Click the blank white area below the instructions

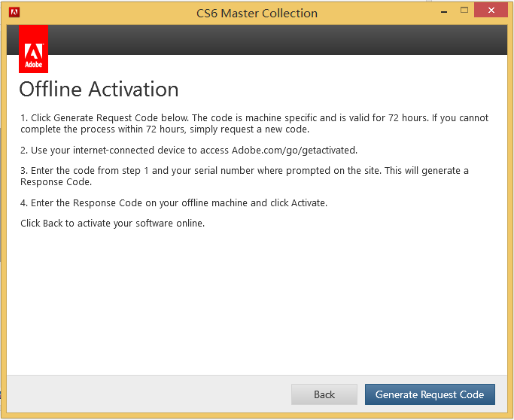coord(256,301)
